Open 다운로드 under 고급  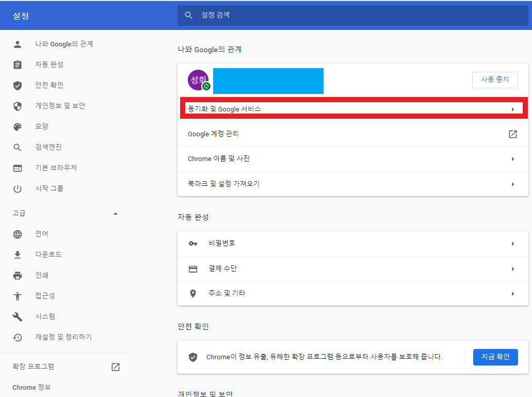pos(49,255)
